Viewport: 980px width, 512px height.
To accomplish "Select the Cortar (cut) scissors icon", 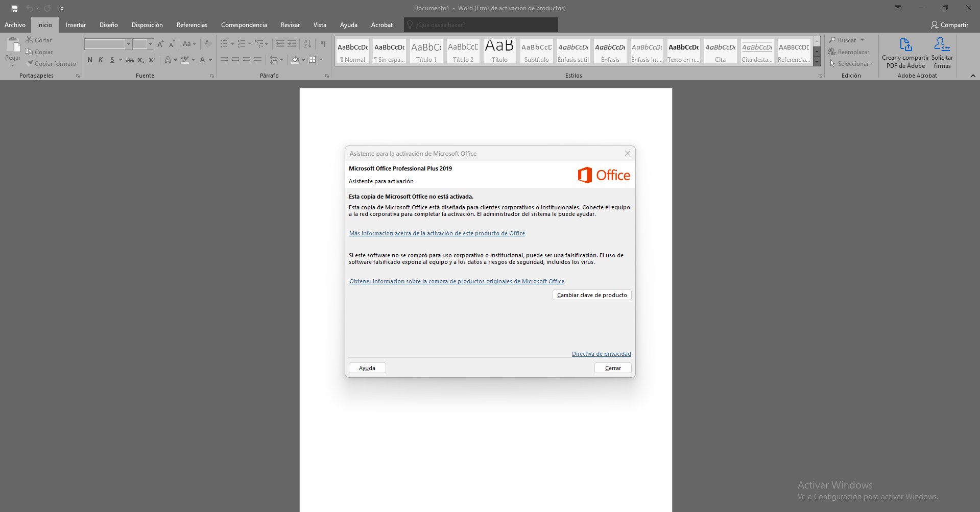I will click(28, 39).
